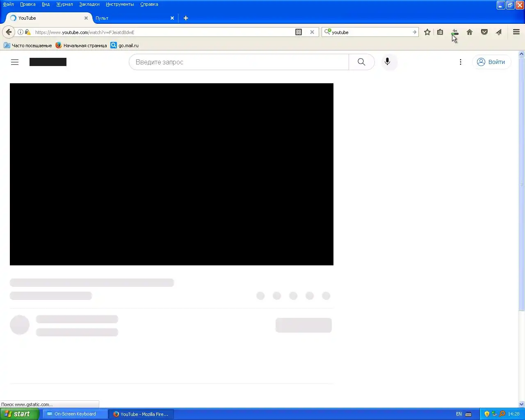Stop loading the page with the X button

click(x=312, y=32)
